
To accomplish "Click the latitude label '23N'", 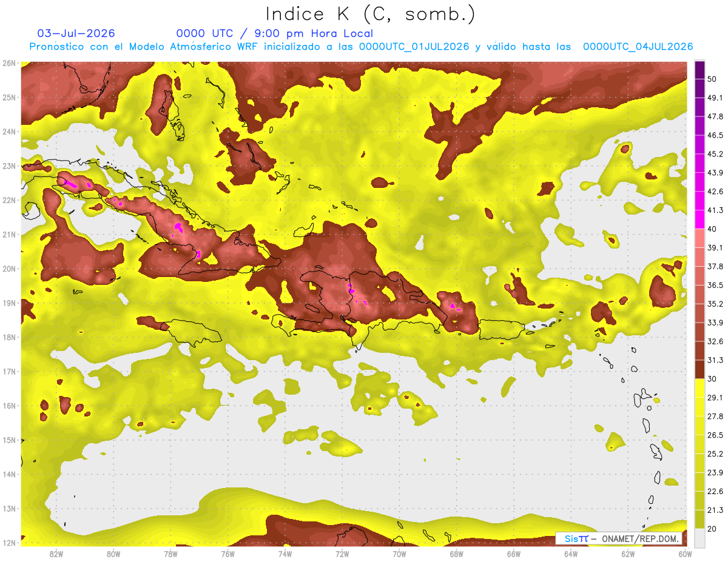I will (8, 166).
